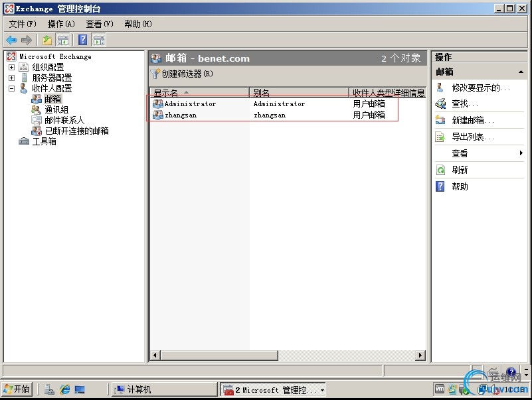Screen dimensions: 532x400
Task: Click the 已断开连接的邮箱 icon
Action: [x=37, y=131]
